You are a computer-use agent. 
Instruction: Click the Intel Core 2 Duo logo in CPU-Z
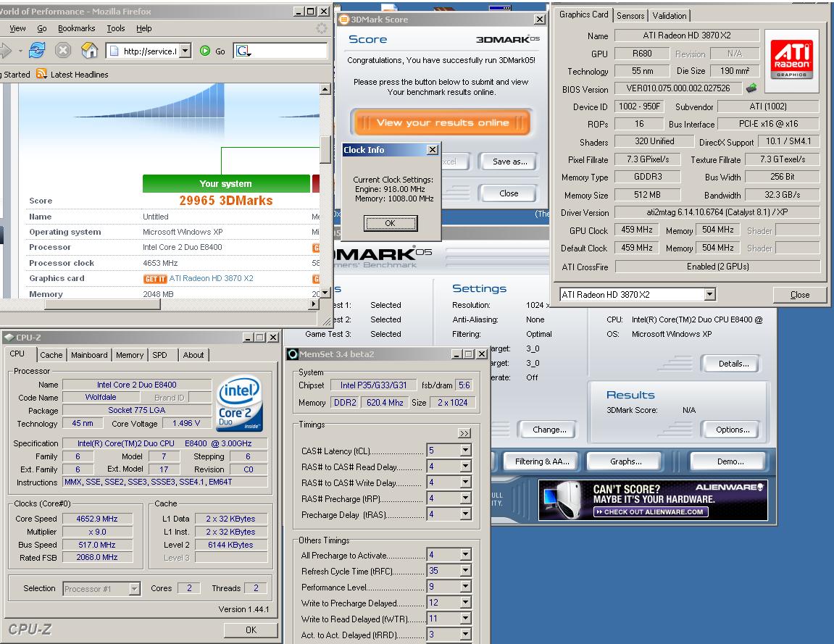240,404
